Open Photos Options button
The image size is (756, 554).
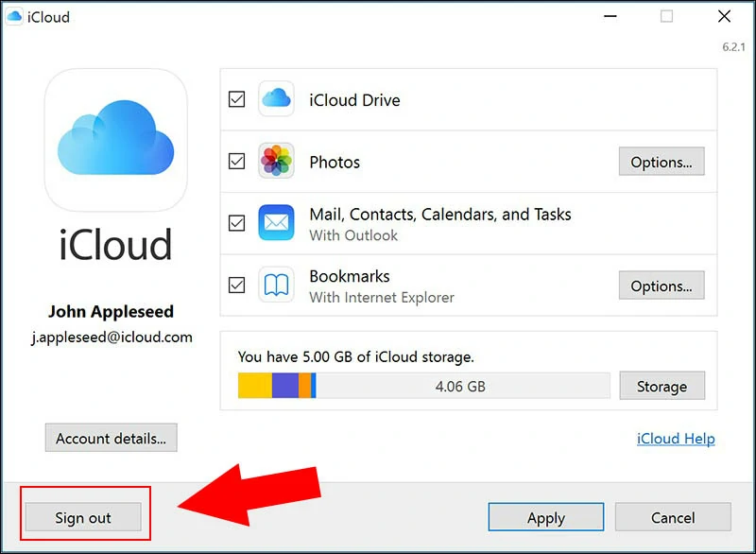click(x=661, y=162)
